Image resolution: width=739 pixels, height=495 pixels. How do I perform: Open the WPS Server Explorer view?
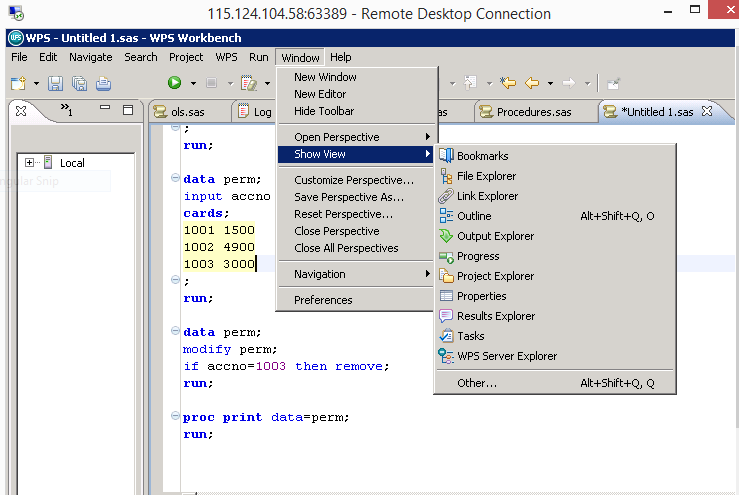point(507,356)
